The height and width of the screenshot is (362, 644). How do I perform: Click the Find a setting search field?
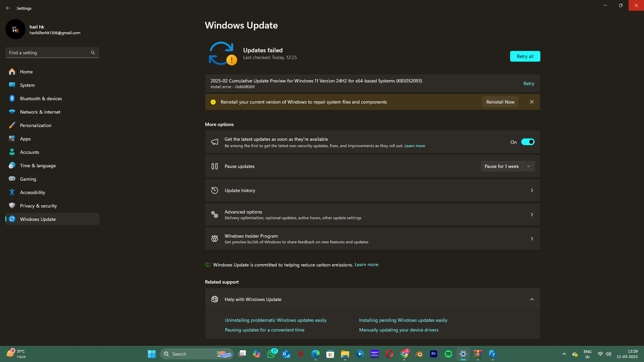point(52,53)
